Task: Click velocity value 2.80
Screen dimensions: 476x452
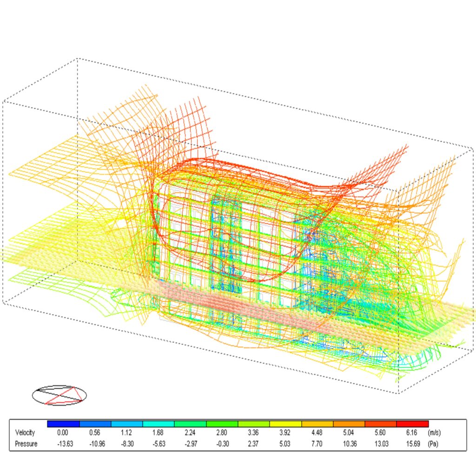Action: [222, 432]
